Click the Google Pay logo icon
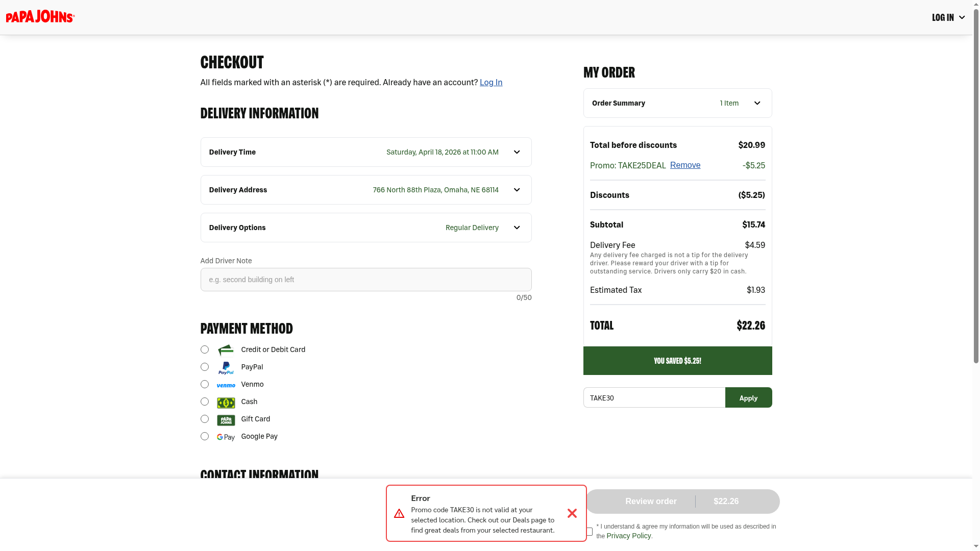Screen dimensions: 980x551 click(x=226, y=437)
